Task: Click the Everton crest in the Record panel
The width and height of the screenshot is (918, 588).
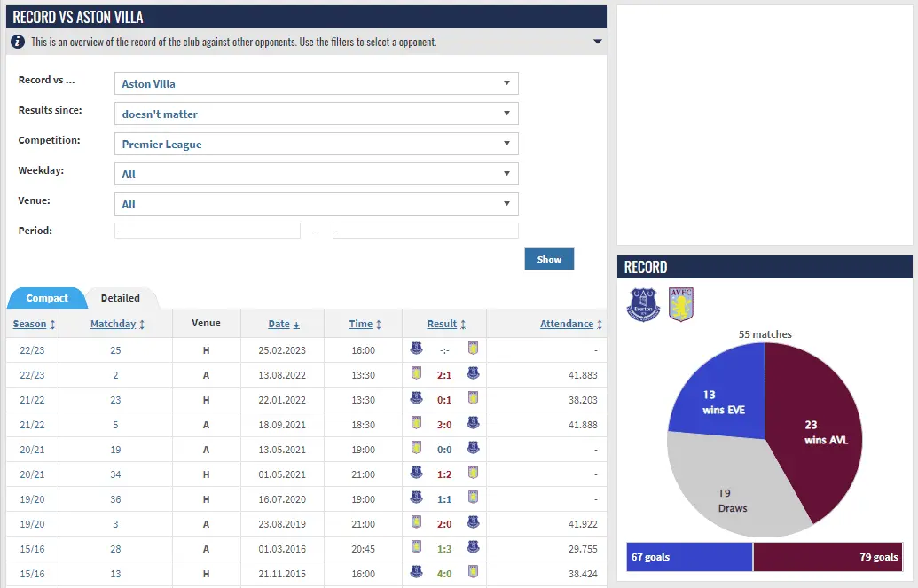Action: 642,304
